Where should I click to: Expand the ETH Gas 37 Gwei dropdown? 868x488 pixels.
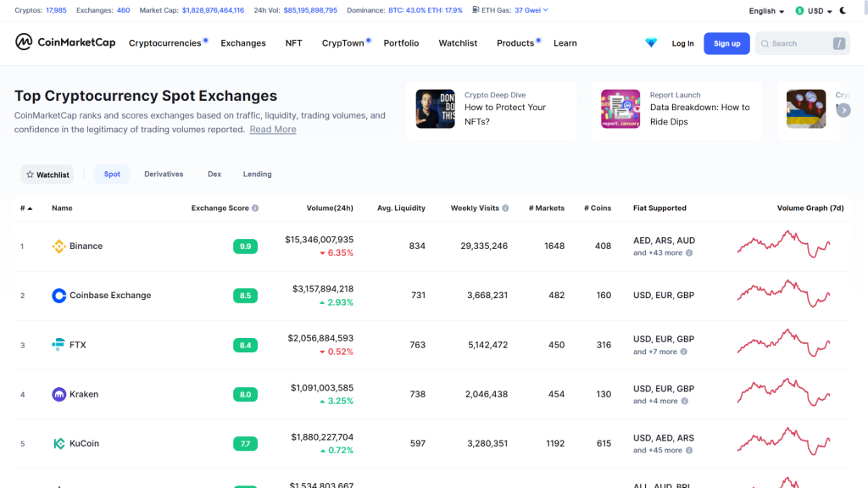pos(531,10)
